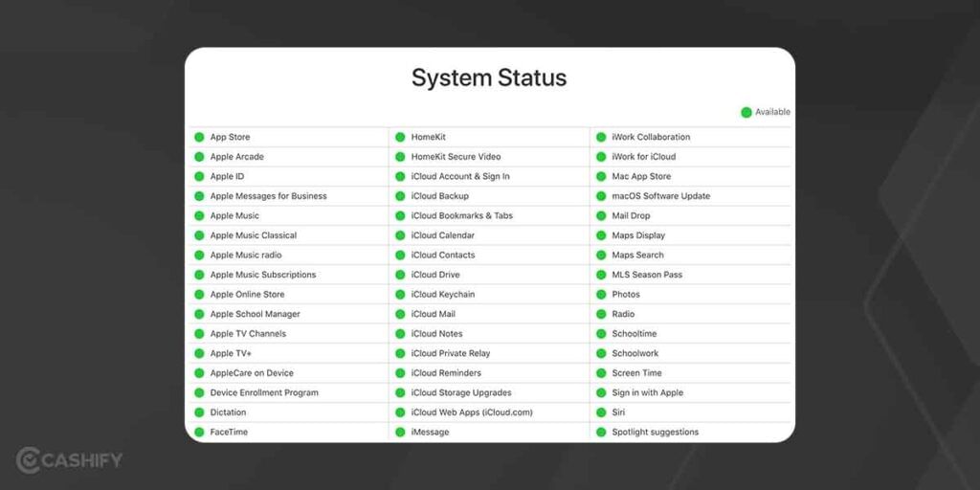Click the status dot beside Dictation
Screen dimensions: 980x490
(x=199, y=412)
